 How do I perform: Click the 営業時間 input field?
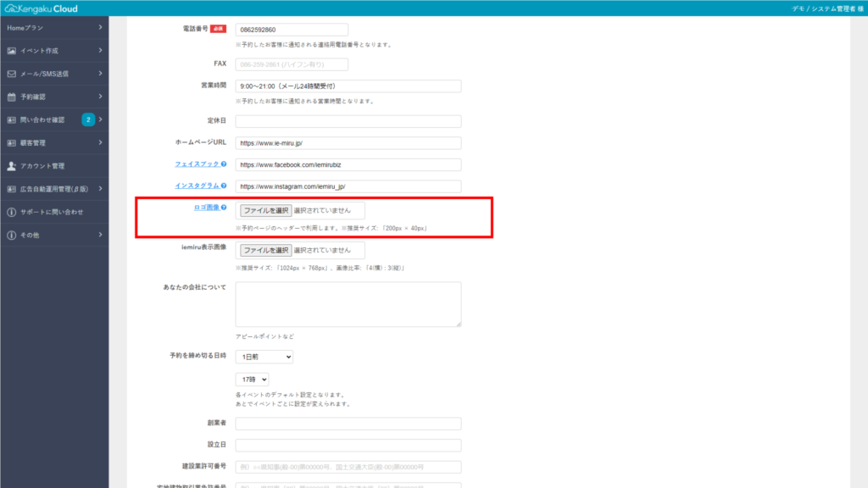click(x=348, y=86)
